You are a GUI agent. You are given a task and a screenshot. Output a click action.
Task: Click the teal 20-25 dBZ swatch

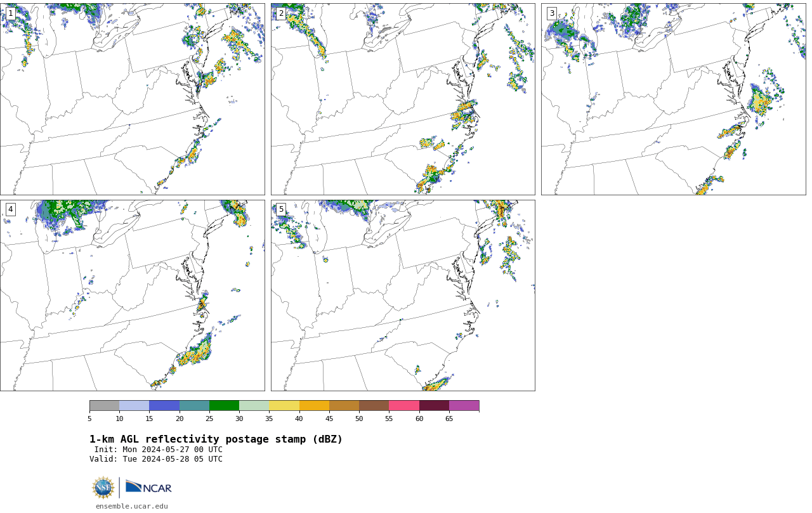point(194,406)
